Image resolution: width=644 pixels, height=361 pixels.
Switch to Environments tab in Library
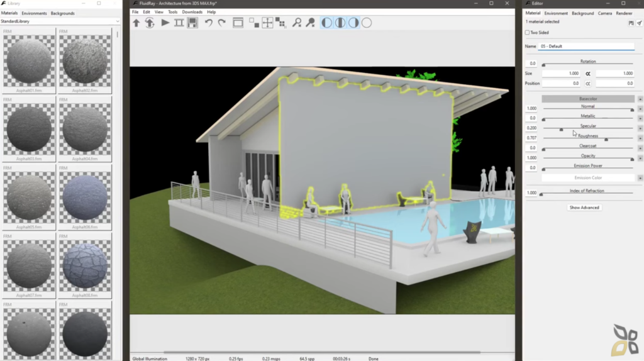[34, 13]
